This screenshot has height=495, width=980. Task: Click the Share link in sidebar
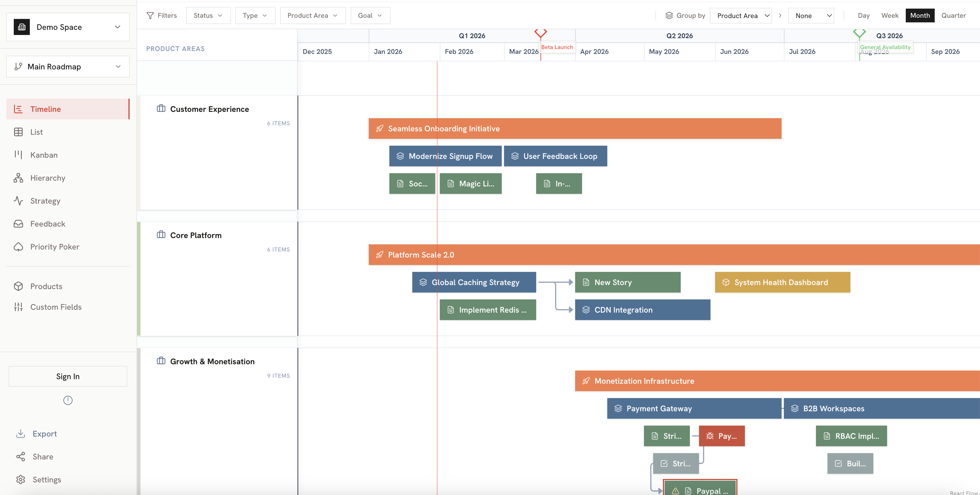[42, 457]
